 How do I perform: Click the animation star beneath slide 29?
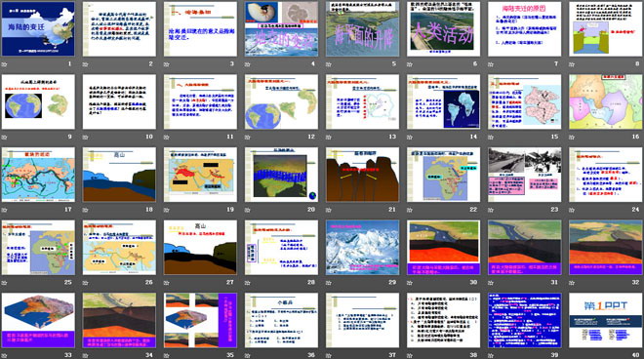tap(329, 283)
